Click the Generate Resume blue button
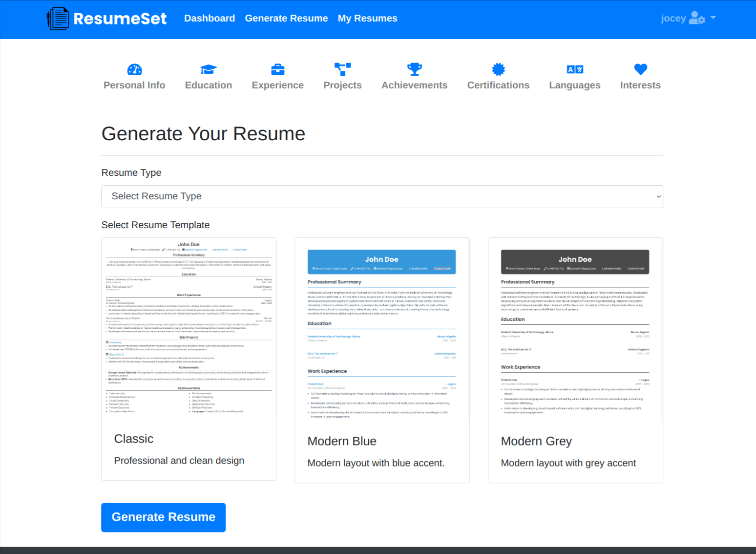 point(164,517)
